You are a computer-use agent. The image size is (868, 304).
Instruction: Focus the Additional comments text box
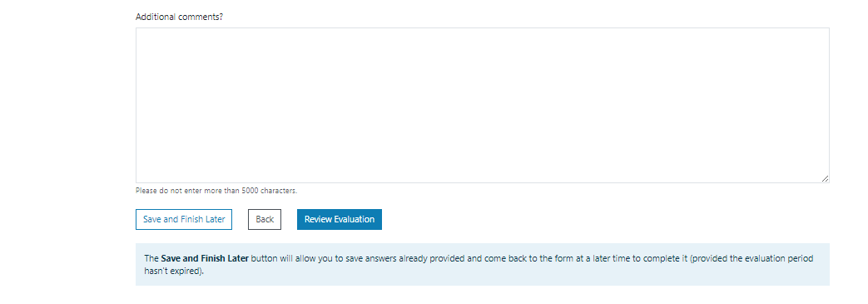[x=482, y=105]
